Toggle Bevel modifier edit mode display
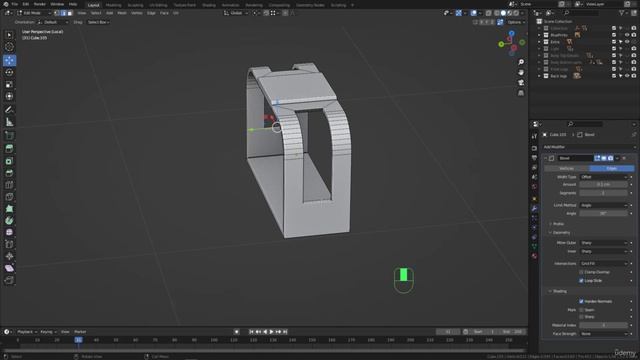This screenshot has width=640, height=360. [x=597, y=158]
